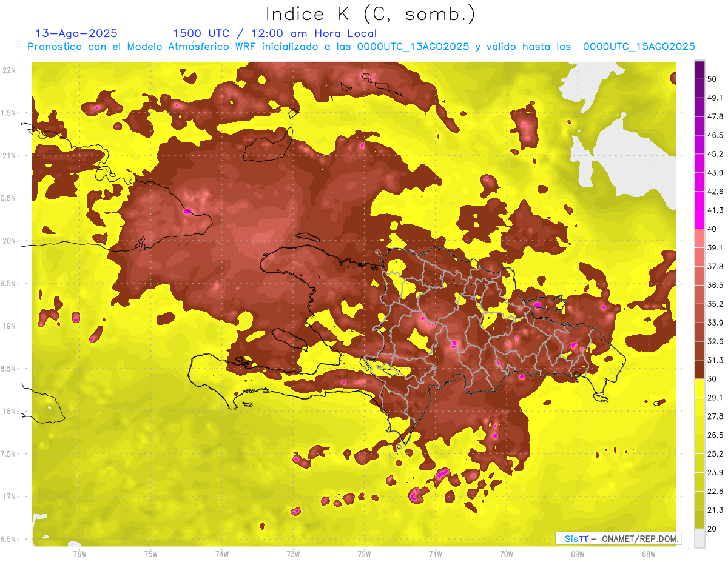Image resolution: width=728 pixels, height=562 pixels.
Task: Click the legend value "25.2"
Action: pos(715,453)
